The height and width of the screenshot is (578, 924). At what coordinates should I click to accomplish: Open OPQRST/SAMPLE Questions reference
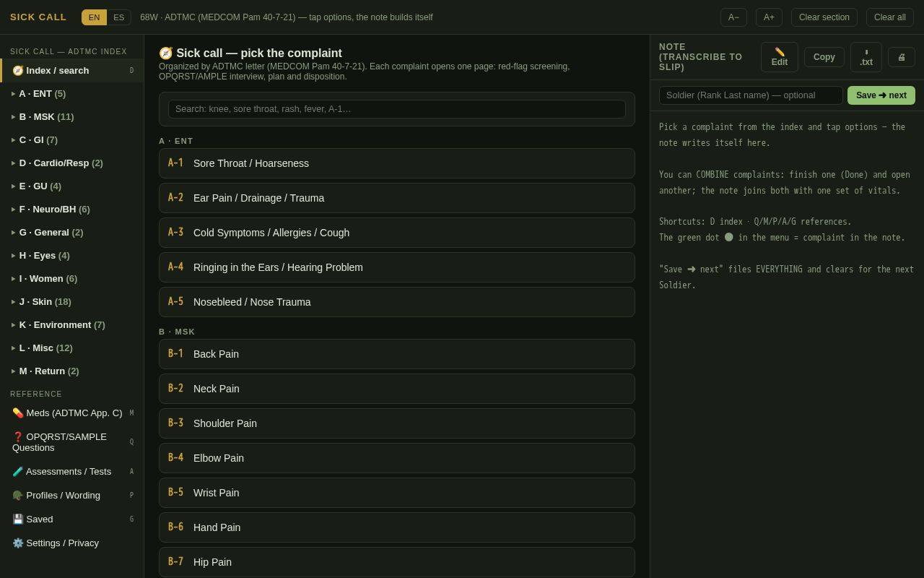pos(72,442)
